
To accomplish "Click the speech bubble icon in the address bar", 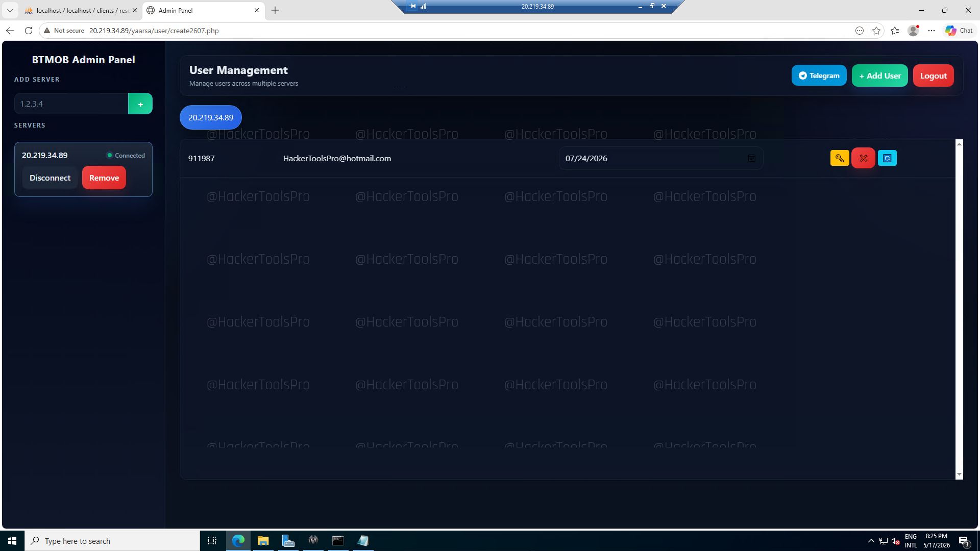I will tap(860, 31).
